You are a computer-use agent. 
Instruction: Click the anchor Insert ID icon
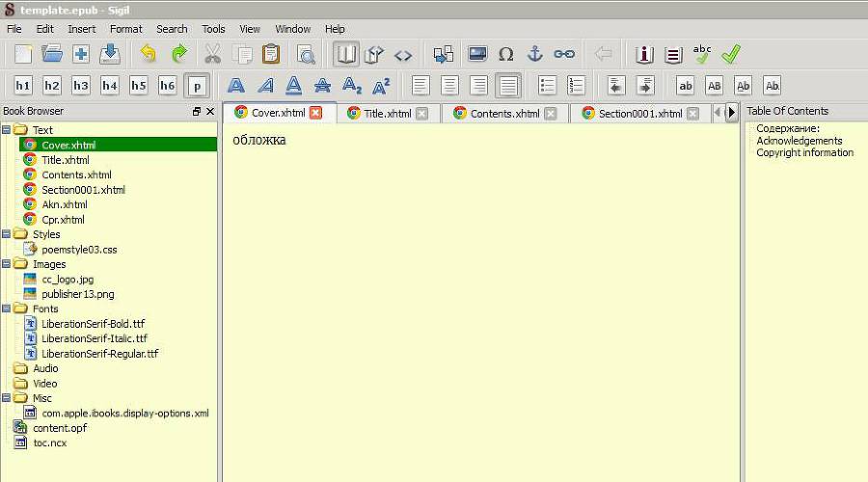click(534, 54)
